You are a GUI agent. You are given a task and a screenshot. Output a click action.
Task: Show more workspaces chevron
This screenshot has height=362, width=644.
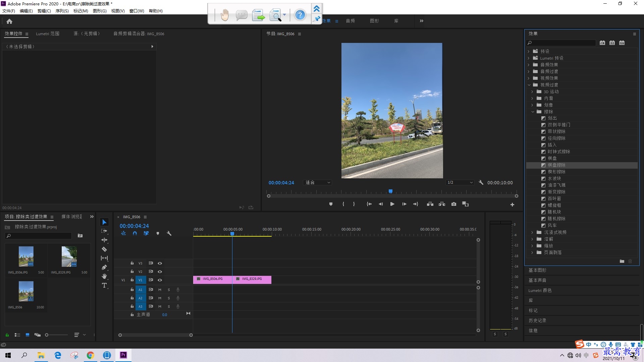click(x=422, y=21)
